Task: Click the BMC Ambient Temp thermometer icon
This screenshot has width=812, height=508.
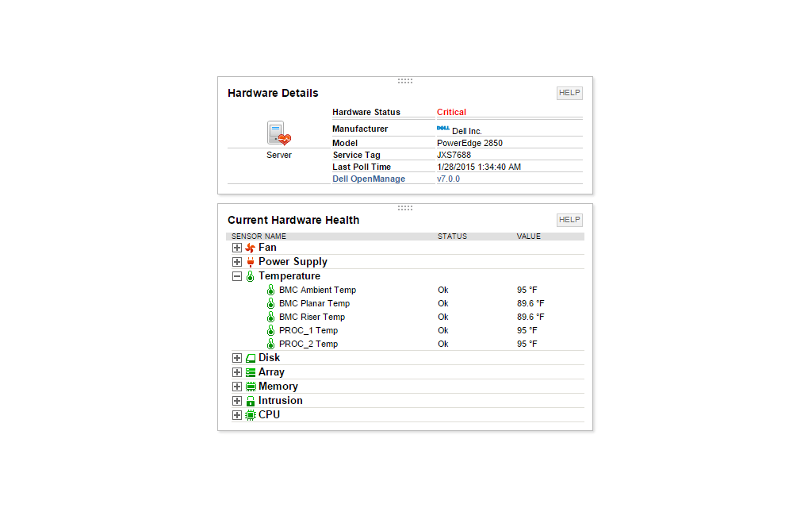Action: 270,290
